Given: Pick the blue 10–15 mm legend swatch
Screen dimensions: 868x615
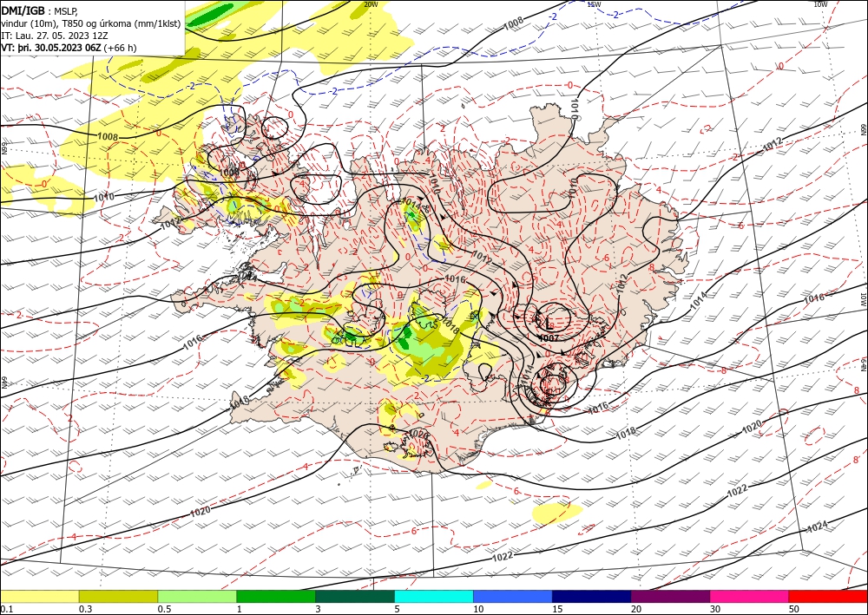Looking at the screenshot, I should click(x=513, y=596).
